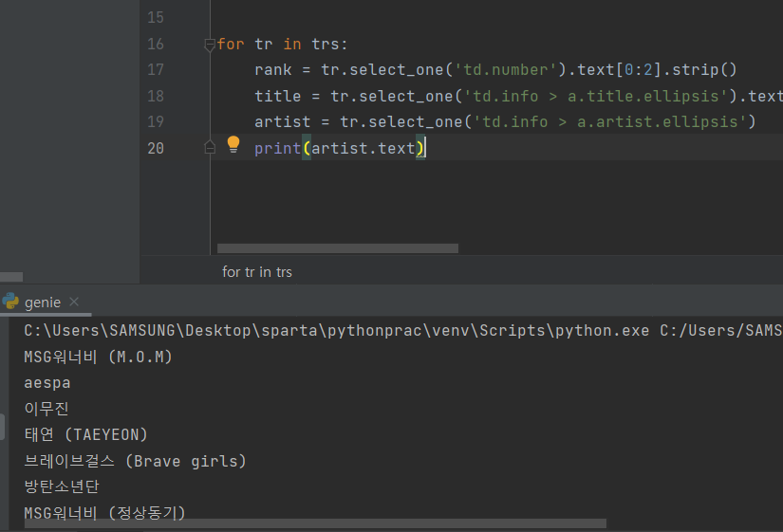Click 'artist.text' inside print call
Screen dimensions: 783x532
coord(364,148)
